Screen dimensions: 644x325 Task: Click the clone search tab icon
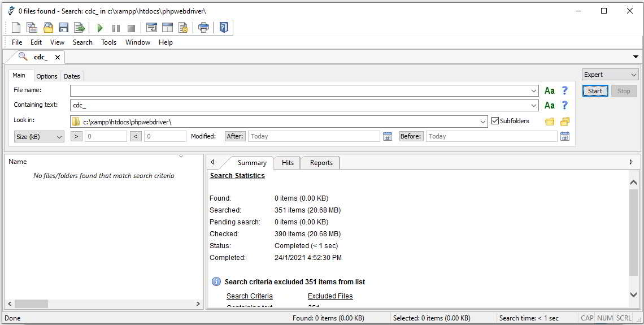coord(32,28)
